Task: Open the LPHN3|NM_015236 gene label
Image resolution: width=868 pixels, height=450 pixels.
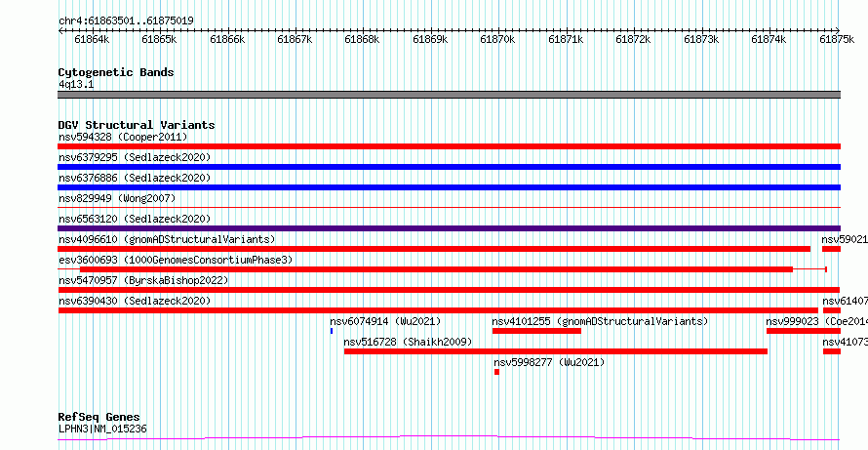Action: 103,429
